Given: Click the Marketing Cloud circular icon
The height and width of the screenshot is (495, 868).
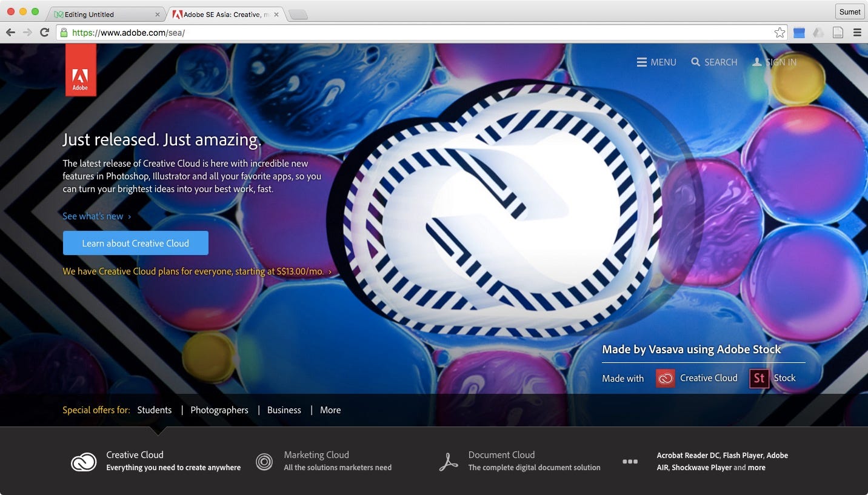Looking at the screenshot, I should tap(264, 462).
